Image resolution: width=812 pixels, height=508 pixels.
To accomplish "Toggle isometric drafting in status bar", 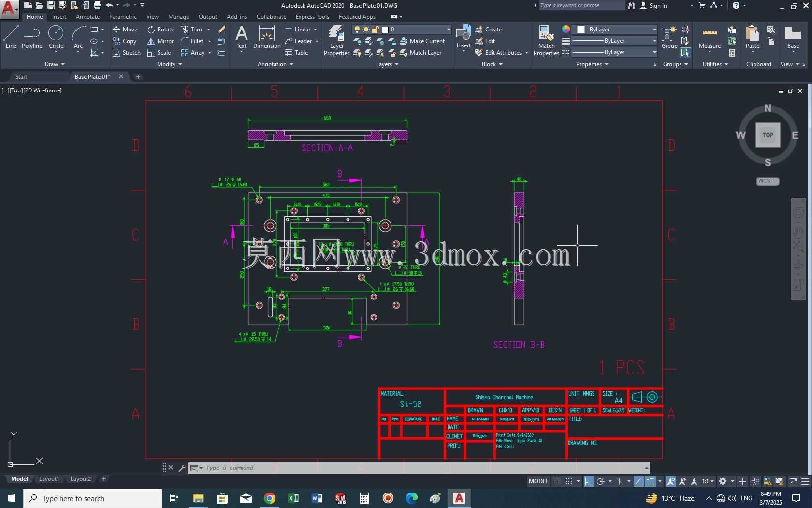I will (619, 481).
